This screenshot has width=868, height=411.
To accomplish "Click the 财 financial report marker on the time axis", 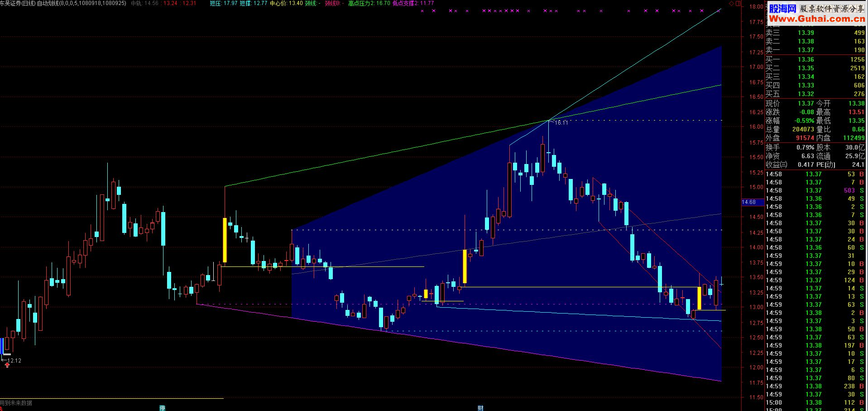I will coord(480,408).
